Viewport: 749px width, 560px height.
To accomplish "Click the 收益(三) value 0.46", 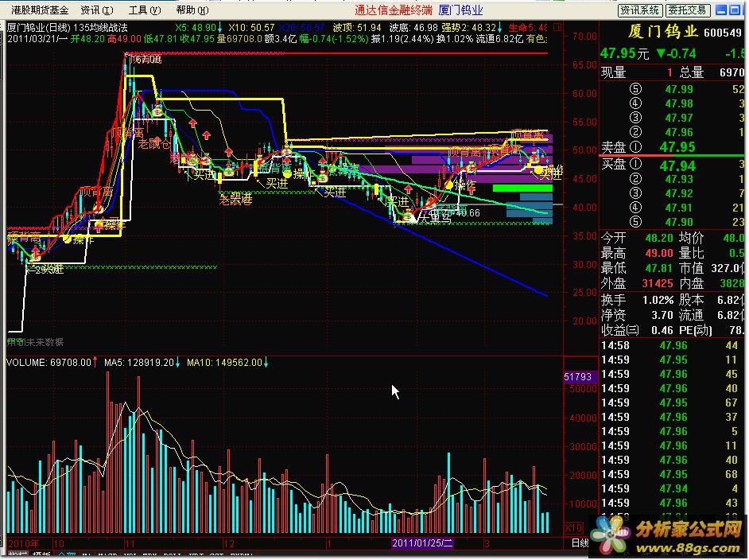I will pos(662,331).
